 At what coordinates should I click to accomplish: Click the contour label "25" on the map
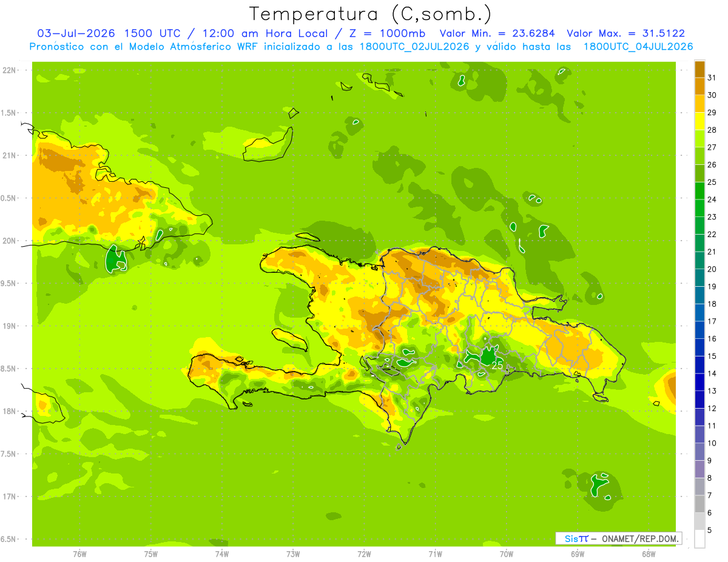pos(497,366)
